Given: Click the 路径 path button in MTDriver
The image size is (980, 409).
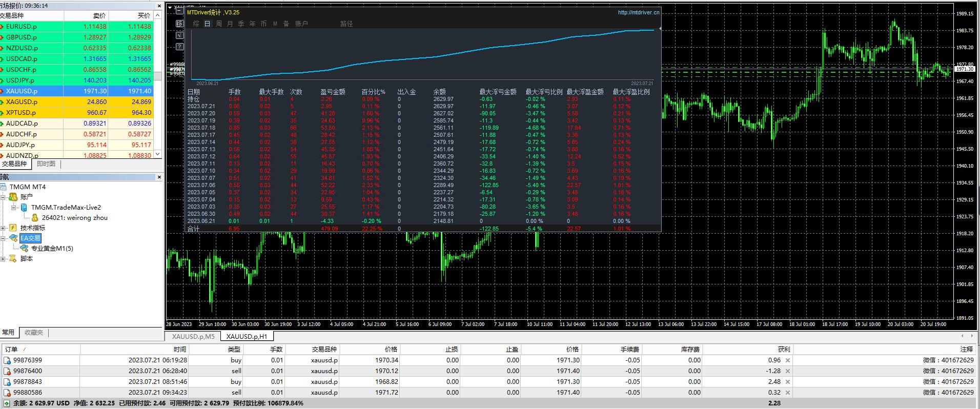Looking at the screenshot, I should (346, 24).
